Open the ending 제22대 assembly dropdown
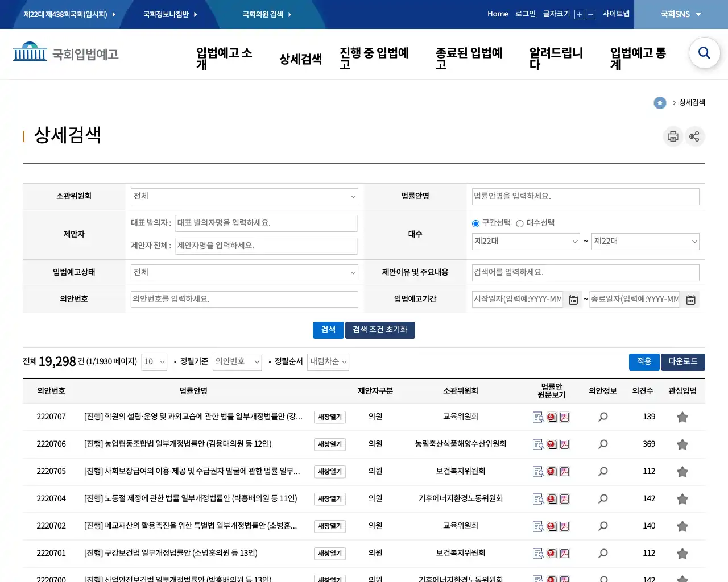 (x=646, y=242)
